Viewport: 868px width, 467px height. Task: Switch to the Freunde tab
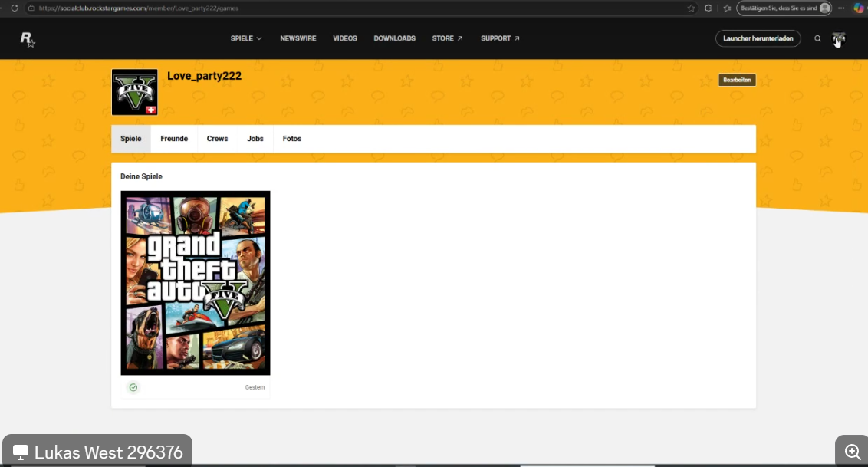174,139
